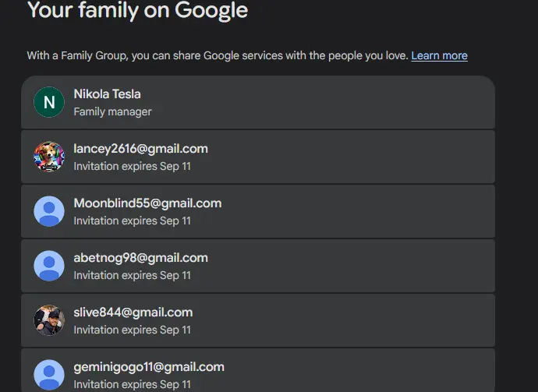This screenshot has width=538, height=392.
Task: Click invitation expiry text under abetnog98
Action: coord(132,275)
